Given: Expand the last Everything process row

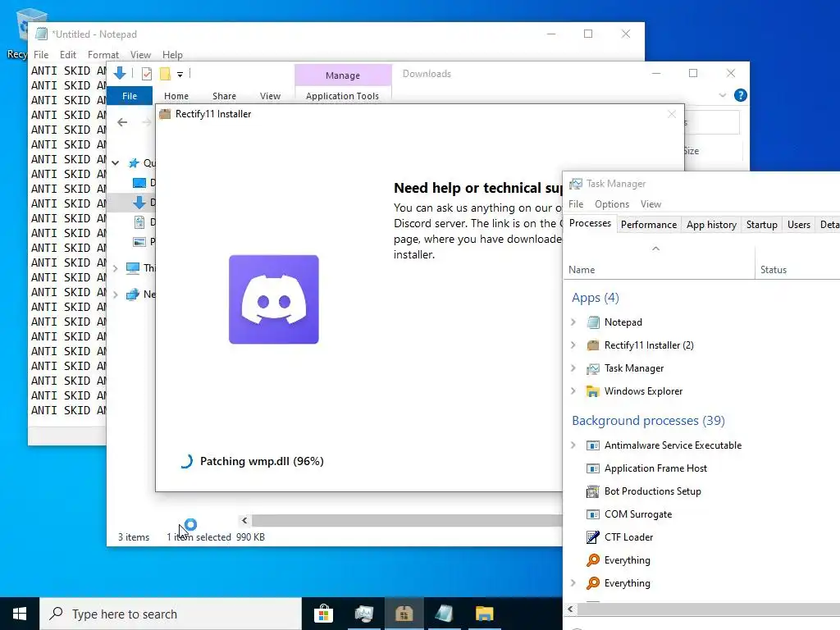Looking at the screenshot, I should [x=573, y=583].
